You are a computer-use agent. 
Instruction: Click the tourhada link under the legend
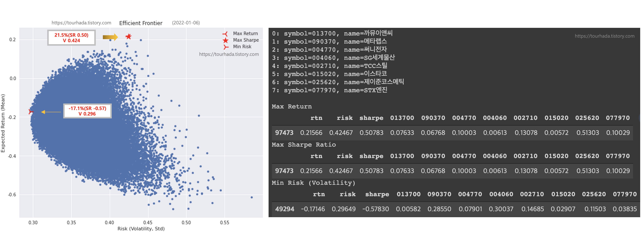tap(229, 54)
